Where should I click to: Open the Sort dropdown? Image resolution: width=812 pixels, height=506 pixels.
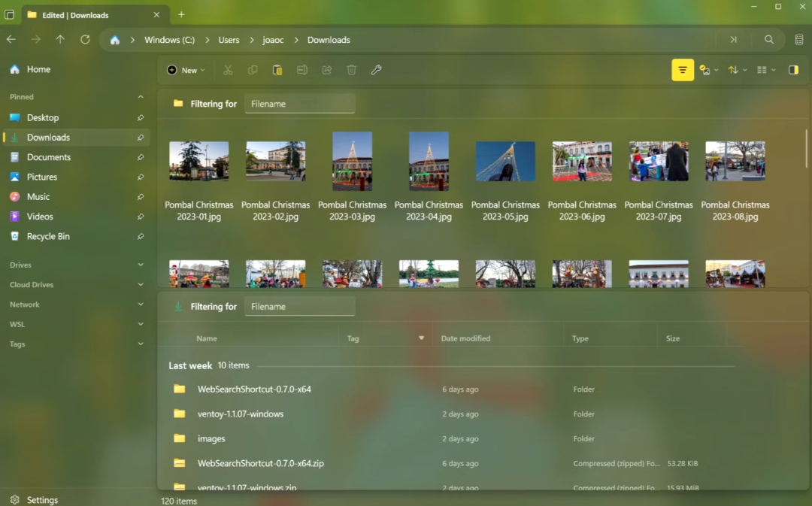(737, 70)
